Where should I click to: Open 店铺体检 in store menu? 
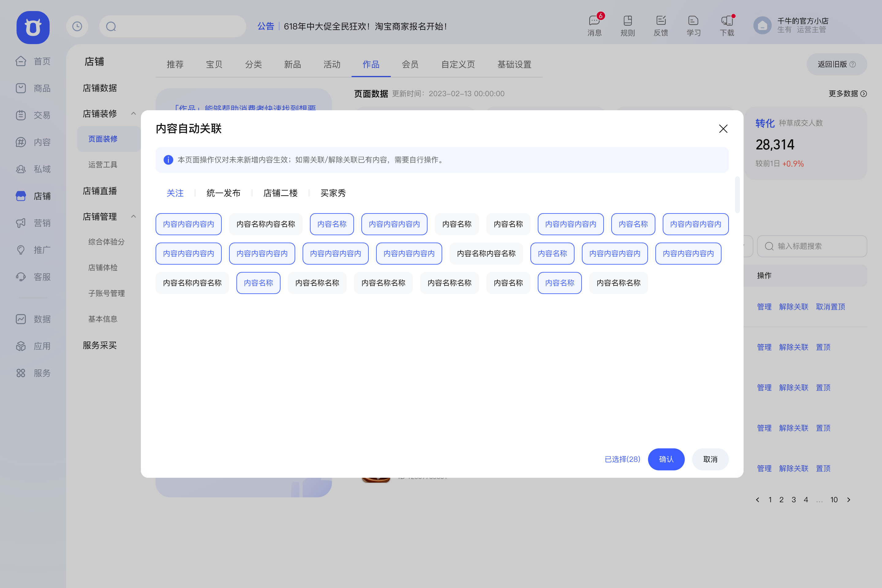click(x=103, y=268)
